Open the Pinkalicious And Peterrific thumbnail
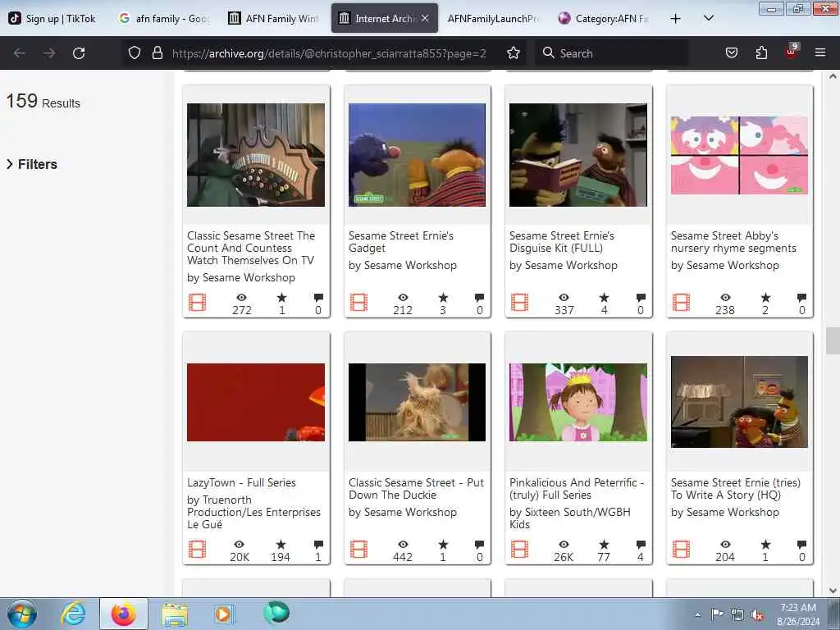 (578, 402)
